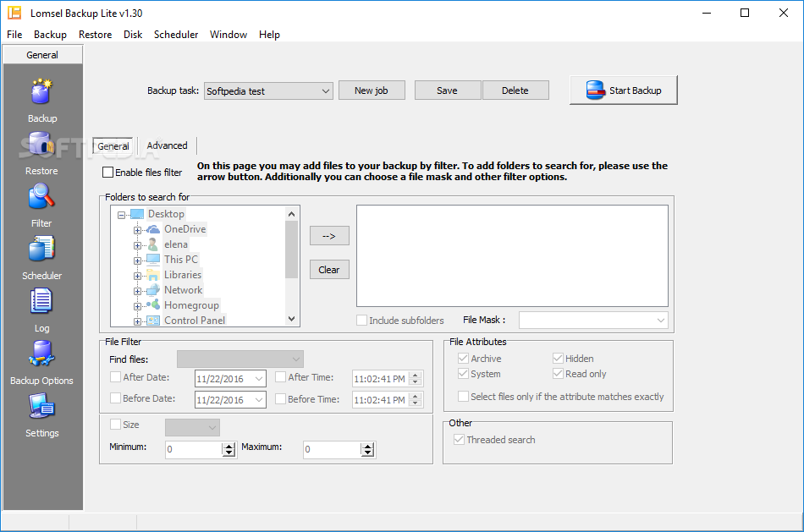Select the General tab below Backup task
This screenshot has height=532, width=804.
click(113, 146)
